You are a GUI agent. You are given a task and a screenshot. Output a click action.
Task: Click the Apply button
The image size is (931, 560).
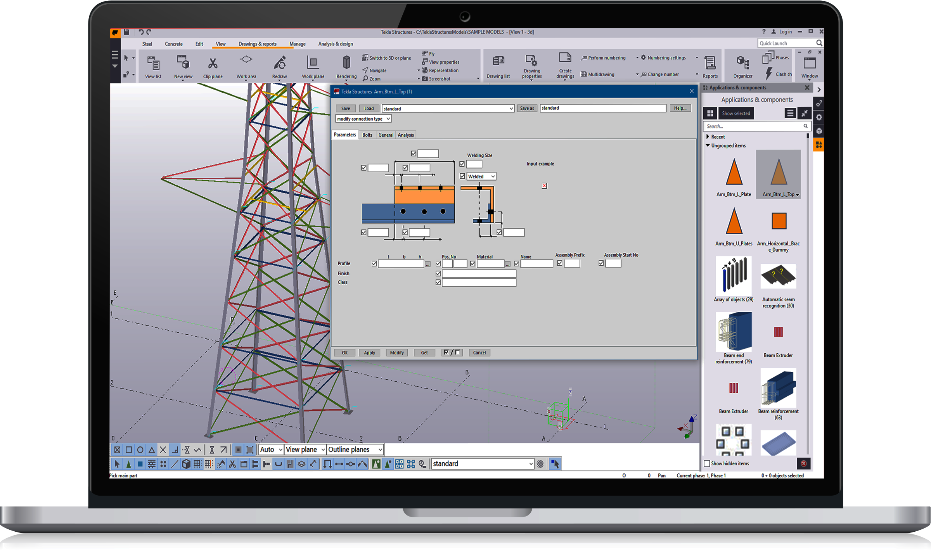coord(369,353)
